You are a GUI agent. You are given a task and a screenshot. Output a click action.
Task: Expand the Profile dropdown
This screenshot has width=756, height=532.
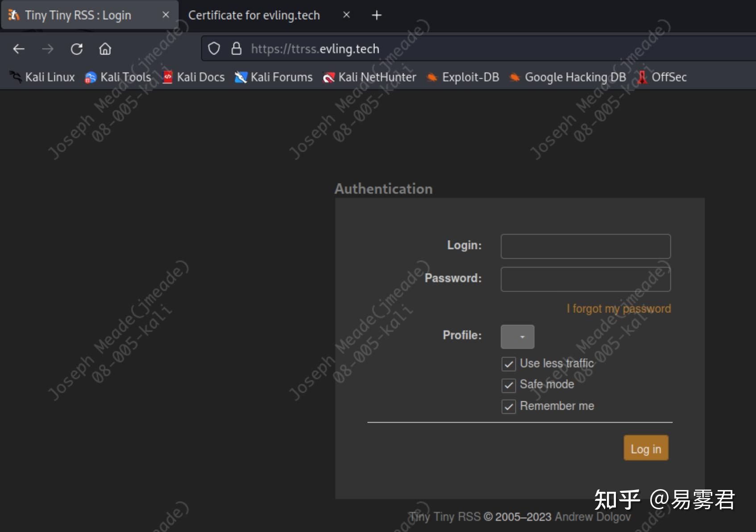(x=517, y=337)
